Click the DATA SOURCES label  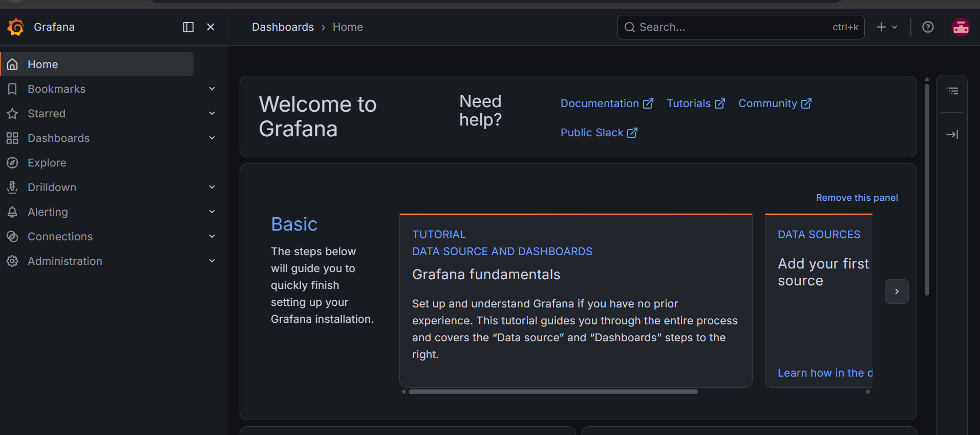coord(819,235)
